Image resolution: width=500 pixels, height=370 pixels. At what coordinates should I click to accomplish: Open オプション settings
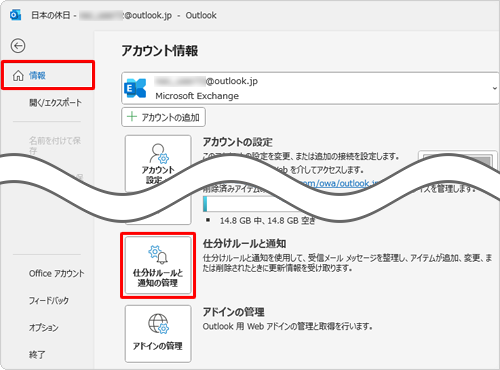(43, 327)
